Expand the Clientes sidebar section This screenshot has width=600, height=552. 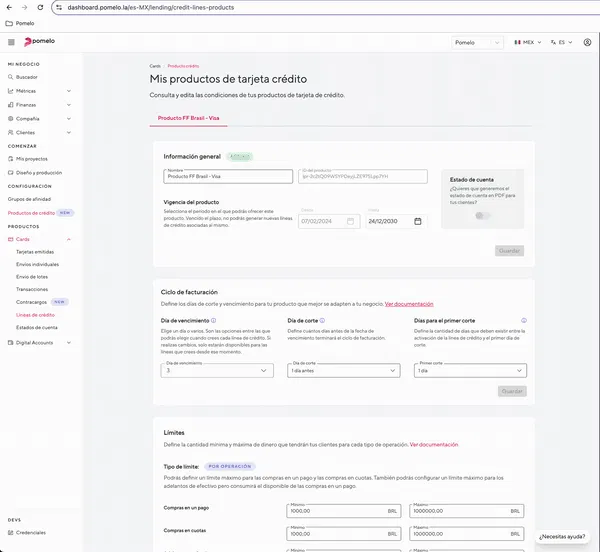coord(69,132)
